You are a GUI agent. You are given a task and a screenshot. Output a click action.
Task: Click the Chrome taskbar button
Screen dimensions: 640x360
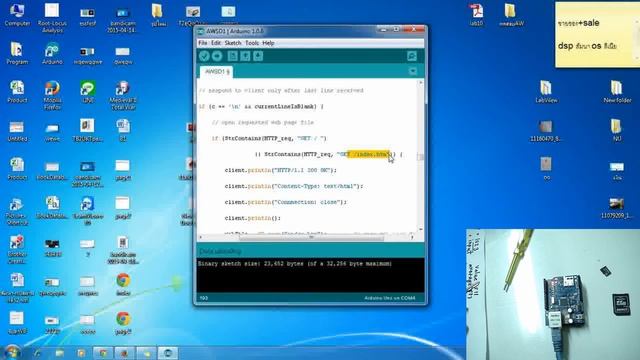(x=103, y=353)
